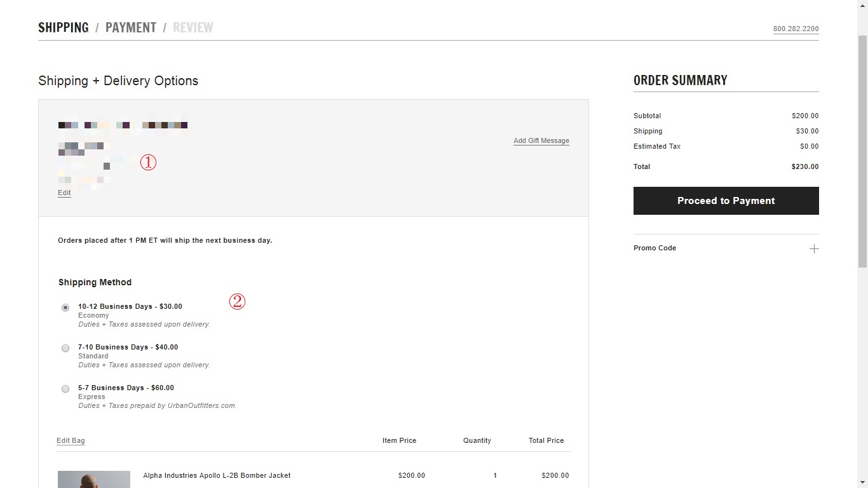Click the Add Gift Message link

tap(541, 141)
